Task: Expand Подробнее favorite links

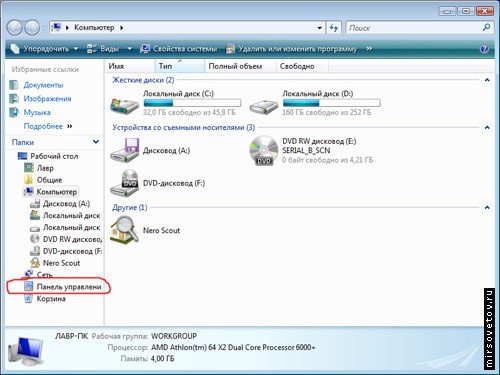Action: tap(48, 126)
